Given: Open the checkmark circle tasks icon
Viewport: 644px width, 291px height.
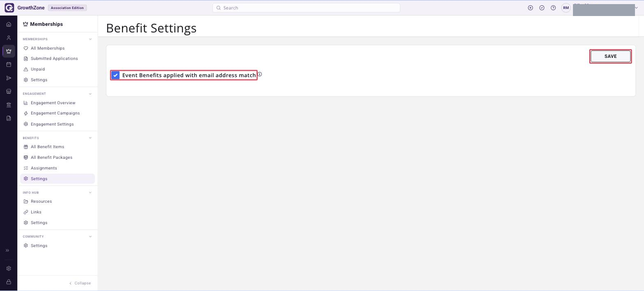Looking at the screenshot, I should coord(542,8).
